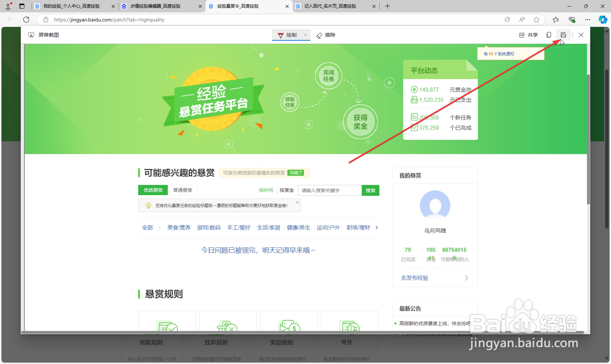
Task: Sort bounties 按时间
Action: click(x=266, y=190)
